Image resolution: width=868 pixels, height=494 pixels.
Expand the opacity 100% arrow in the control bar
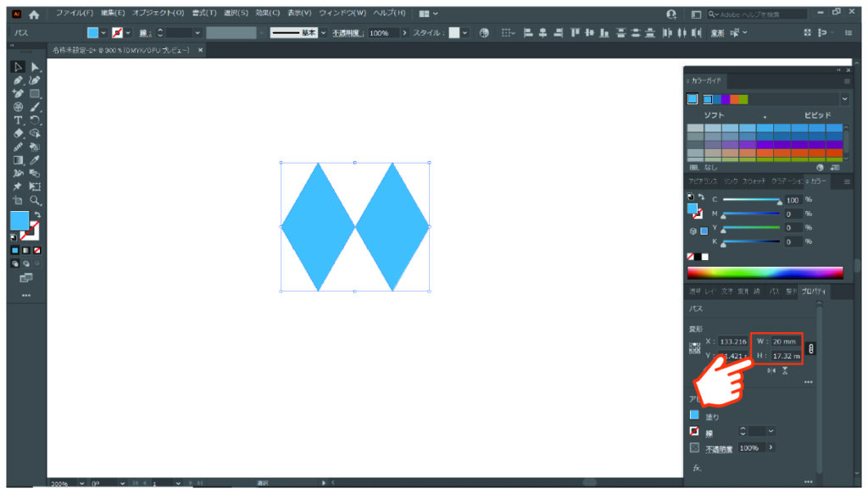coord(404,33)
